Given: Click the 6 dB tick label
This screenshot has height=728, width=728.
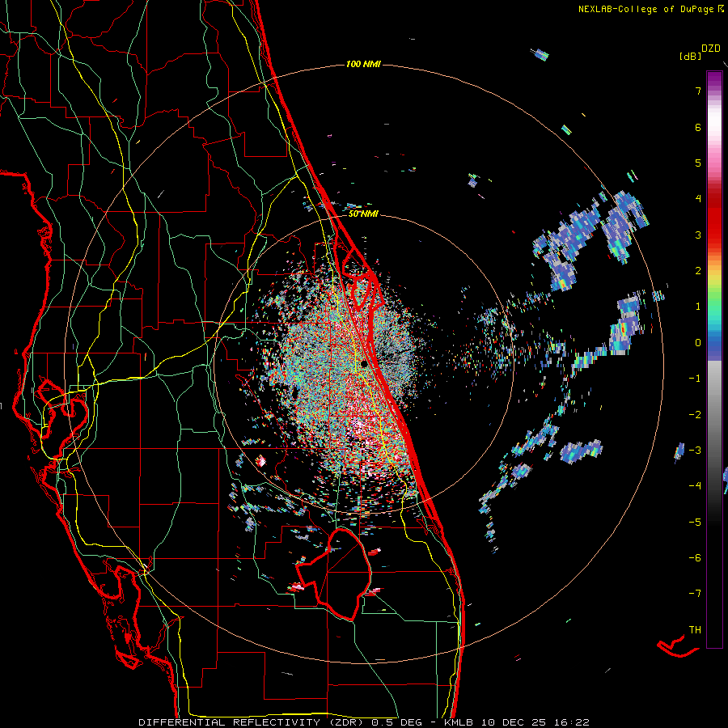Looking at the screenshot, I should pos(698,127).
